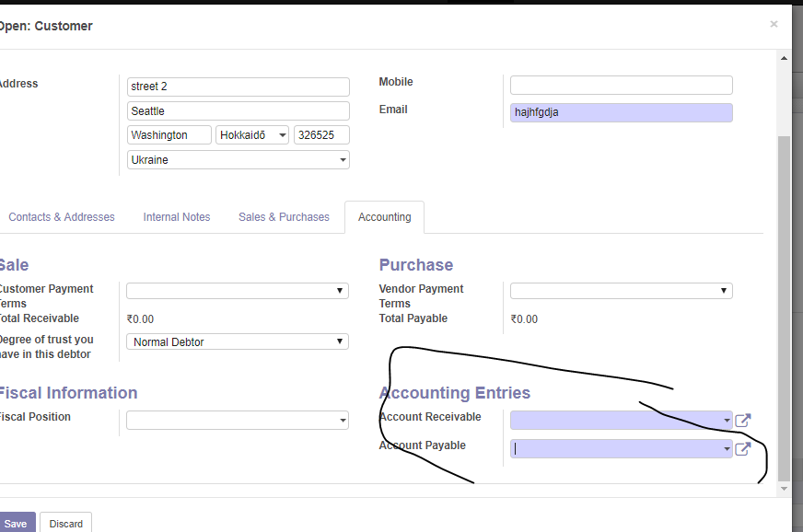Open the Internal Notes tab
803x532 pixels.
click(x=177, y=217)
